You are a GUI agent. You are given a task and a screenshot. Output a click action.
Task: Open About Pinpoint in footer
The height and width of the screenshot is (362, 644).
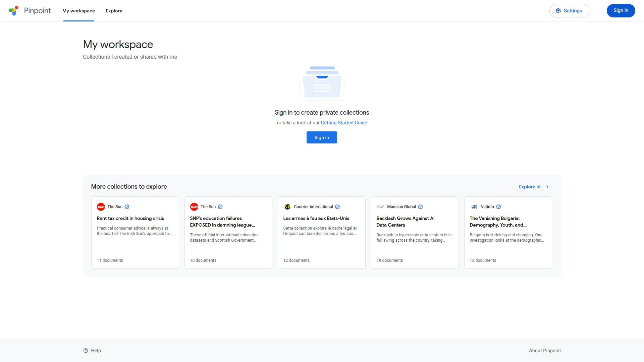point(545,351)
